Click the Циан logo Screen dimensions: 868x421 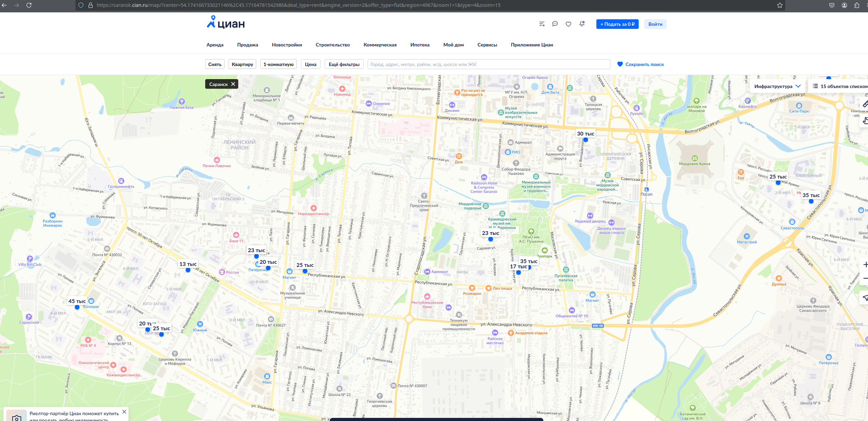coord(225,23)
